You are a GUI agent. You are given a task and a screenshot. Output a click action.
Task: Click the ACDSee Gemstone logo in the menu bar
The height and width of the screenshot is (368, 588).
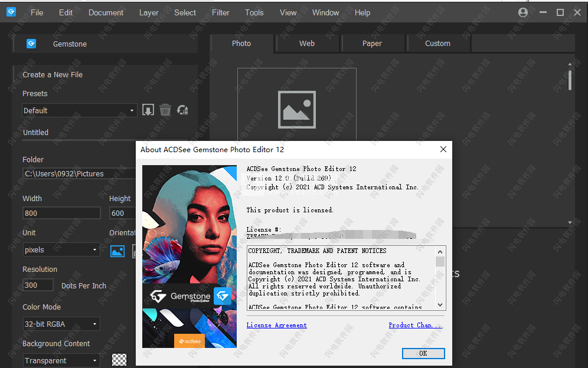point(11,12)
